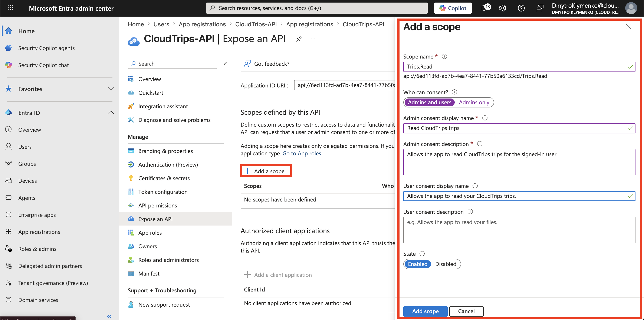Set State to Disabled
This screenshot has width=644, height=320.
click(446, 264)
